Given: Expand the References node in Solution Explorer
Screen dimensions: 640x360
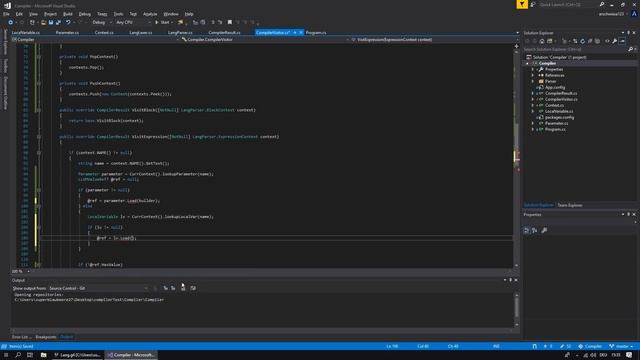Looking at the screenshot, I should click(x=533, y=76).
